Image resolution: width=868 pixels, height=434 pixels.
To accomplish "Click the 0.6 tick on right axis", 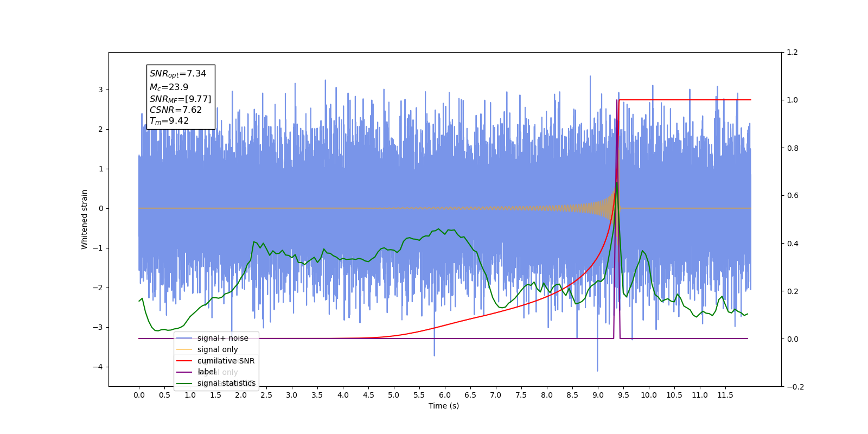I will (792, 196).
